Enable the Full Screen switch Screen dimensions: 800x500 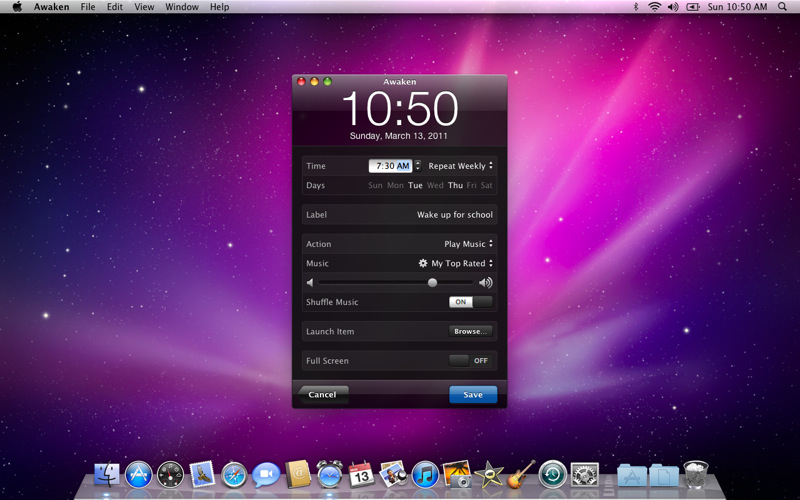470,360
